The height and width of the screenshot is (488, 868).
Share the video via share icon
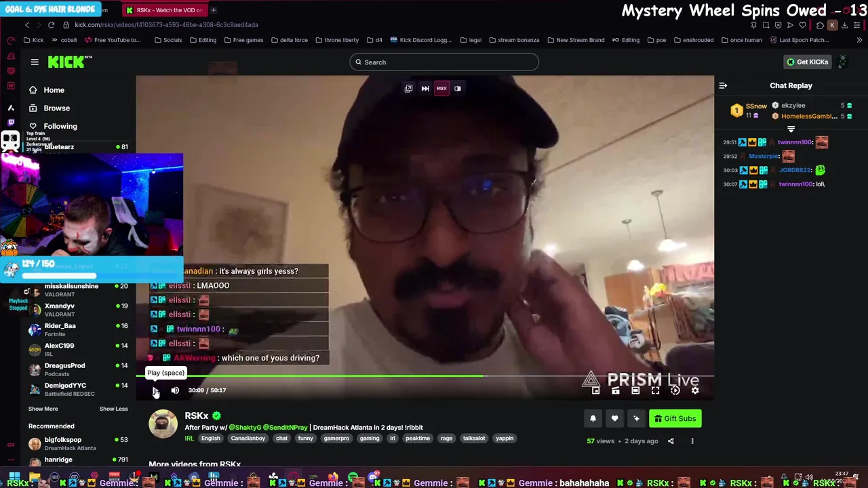click(x=671, y=441)
